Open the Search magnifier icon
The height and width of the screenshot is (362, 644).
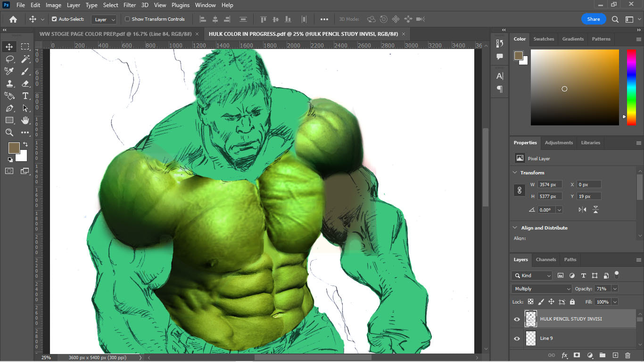click(x=615, y=19)
